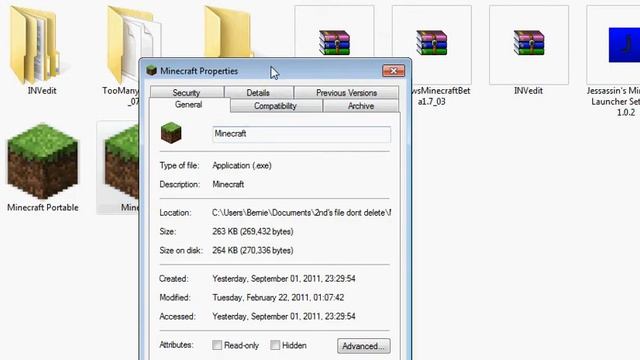The height and width of the screenshot is (360, 640).
Task: Click the 'Minecraft Properties' title bar text
Action: point(199,71)
